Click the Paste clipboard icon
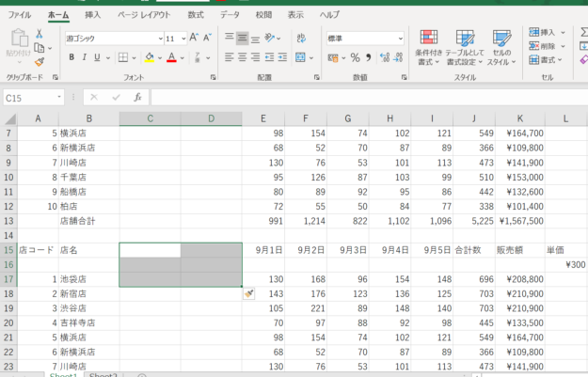This screenshot has height=377, width=588. pos(19,39)
